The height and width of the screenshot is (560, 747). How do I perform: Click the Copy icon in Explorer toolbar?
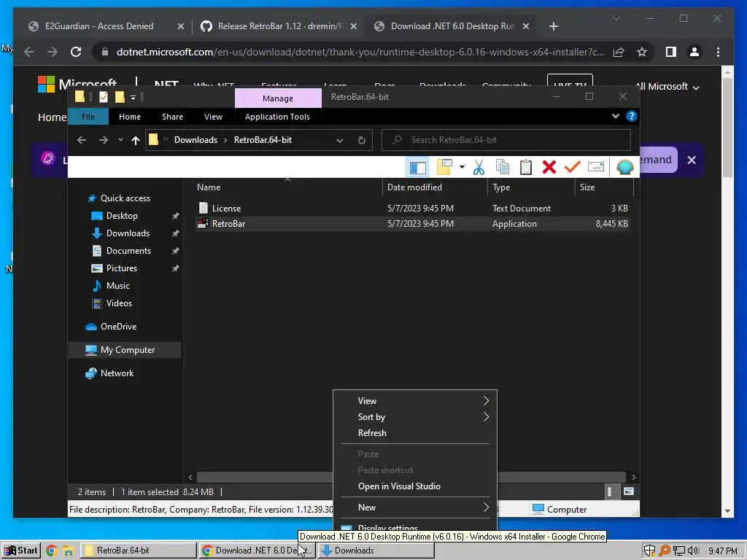[502, 167]
